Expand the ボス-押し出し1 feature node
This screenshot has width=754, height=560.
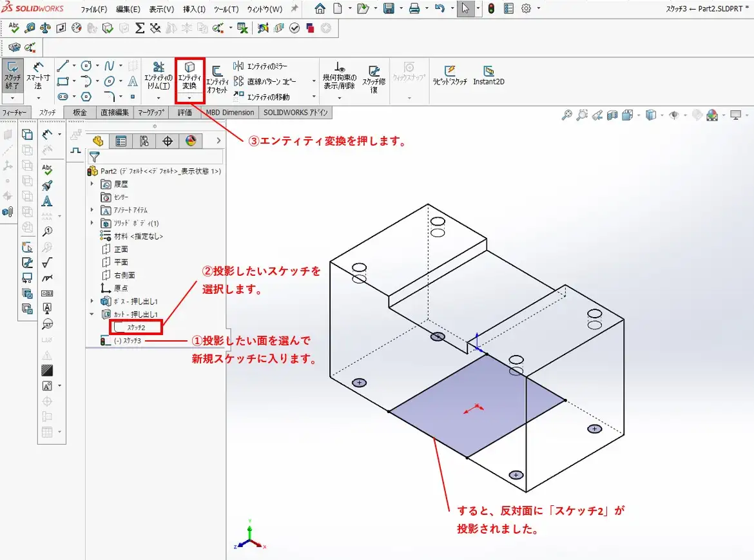coord(92,302)
